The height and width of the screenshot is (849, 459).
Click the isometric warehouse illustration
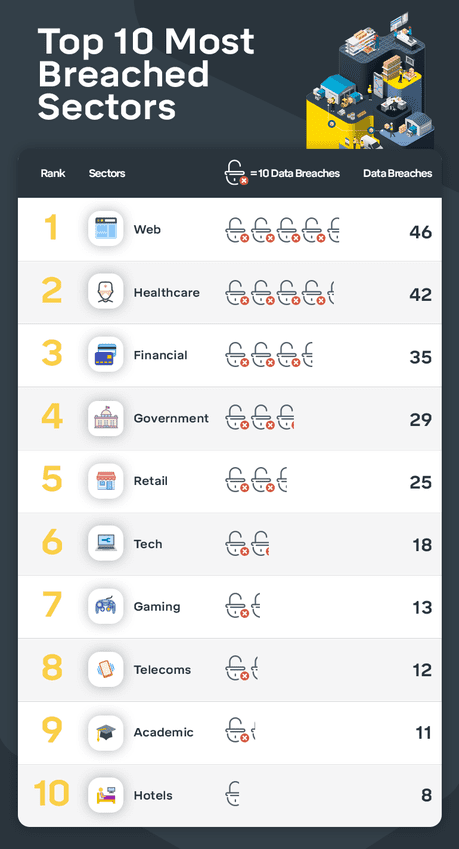[370, 81]
